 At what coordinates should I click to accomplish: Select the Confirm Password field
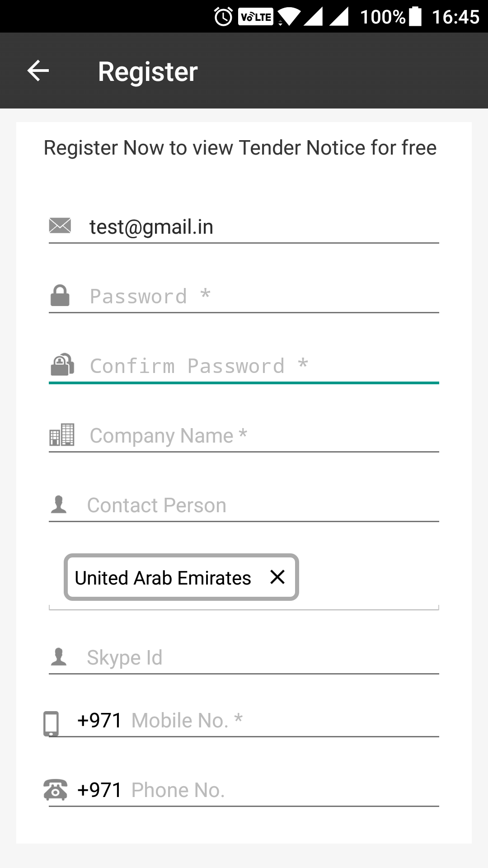(x=262, y=366)
